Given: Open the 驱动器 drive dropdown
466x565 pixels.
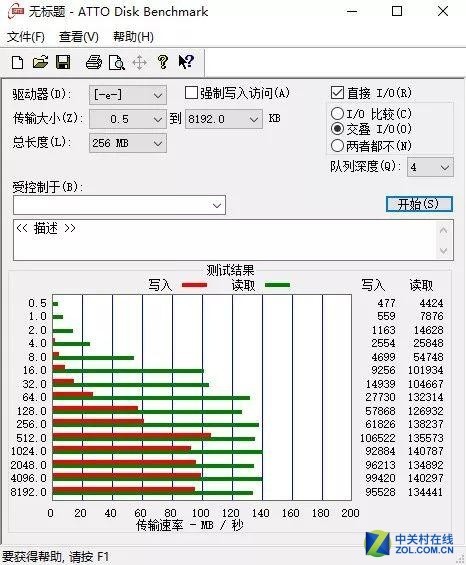Looking at the screenshot, I should (128, 95).
